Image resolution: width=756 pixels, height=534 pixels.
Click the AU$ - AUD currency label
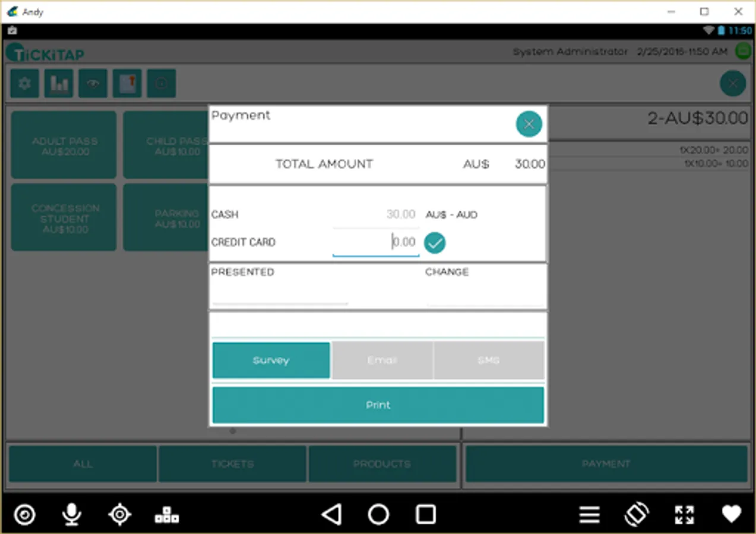pos(451,215)
